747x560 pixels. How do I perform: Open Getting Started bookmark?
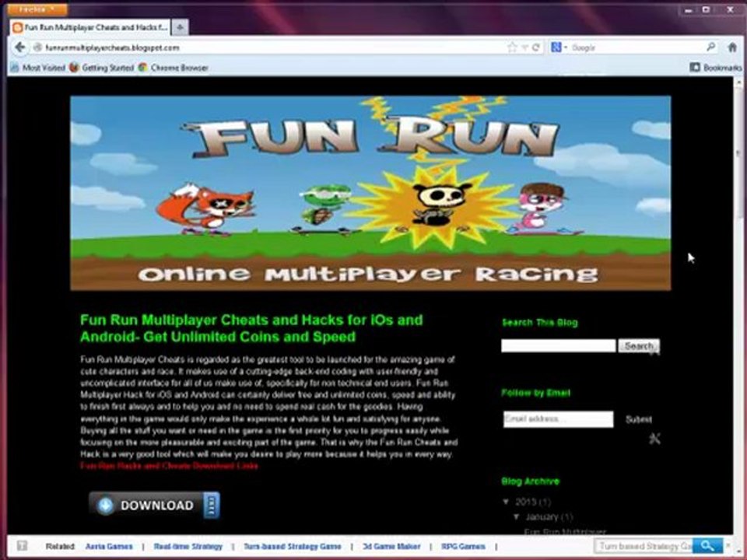(101, 68)
